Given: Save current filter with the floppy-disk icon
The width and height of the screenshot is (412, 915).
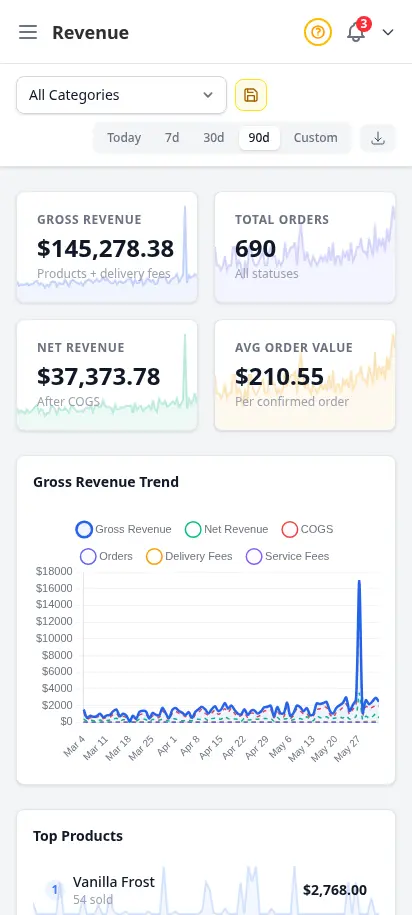Looking at the screenshot, I should click(x=251, y=95).
